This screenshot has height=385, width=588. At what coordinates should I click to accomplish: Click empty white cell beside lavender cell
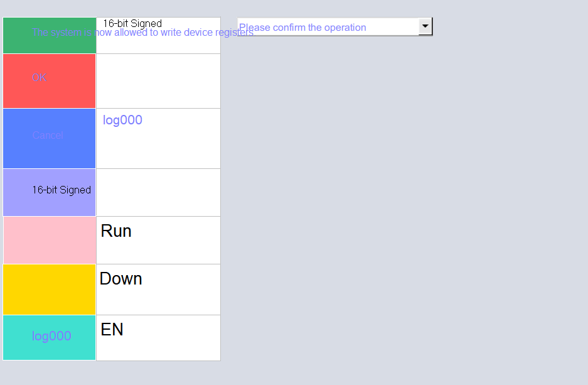[x=158, y=192]
